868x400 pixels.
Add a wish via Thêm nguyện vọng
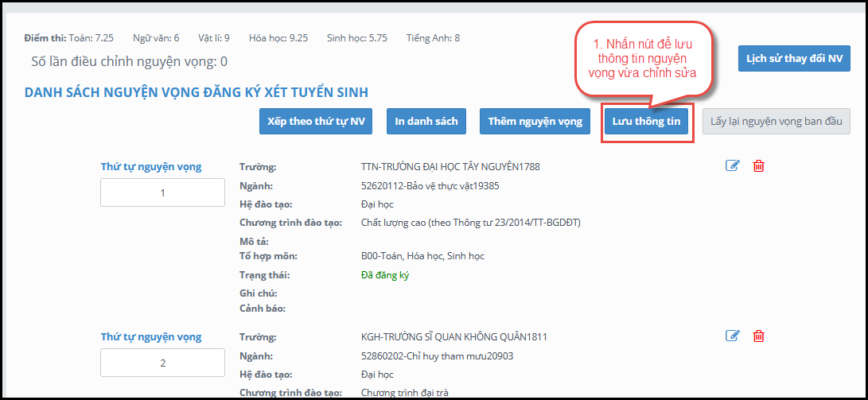[x=535, y=122]
